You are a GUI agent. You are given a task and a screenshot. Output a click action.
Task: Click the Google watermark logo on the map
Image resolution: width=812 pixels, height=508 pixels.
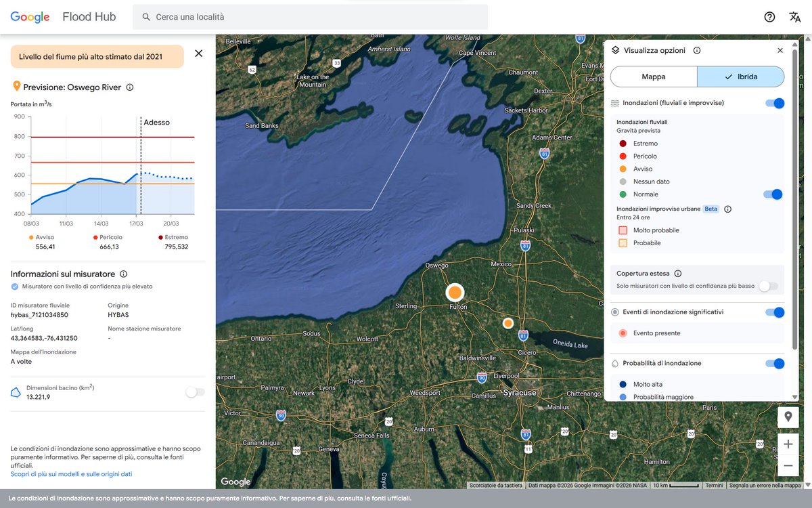click(235, 482)
